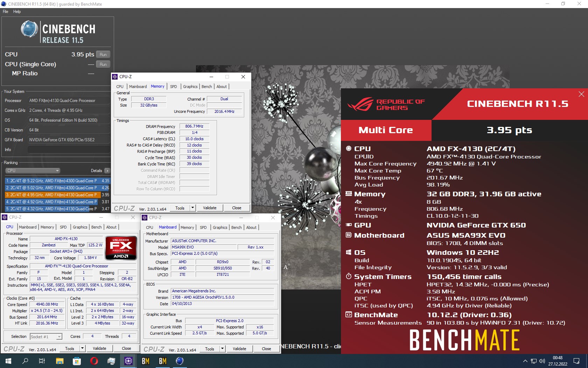Show hidden tray icons chevron

click(x=525, y=361)
